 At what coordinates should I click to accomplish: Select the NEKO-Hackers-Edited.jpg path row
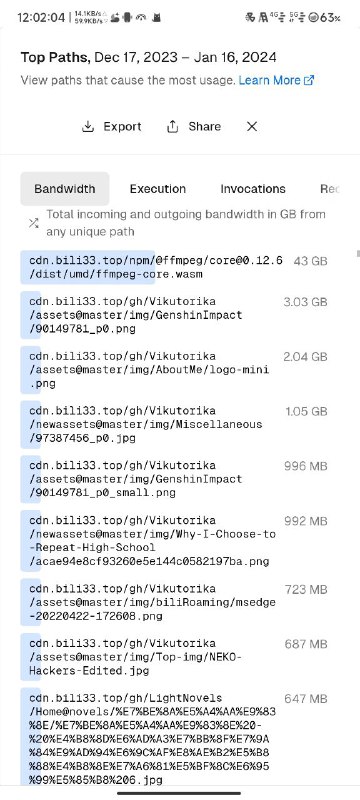174,657
